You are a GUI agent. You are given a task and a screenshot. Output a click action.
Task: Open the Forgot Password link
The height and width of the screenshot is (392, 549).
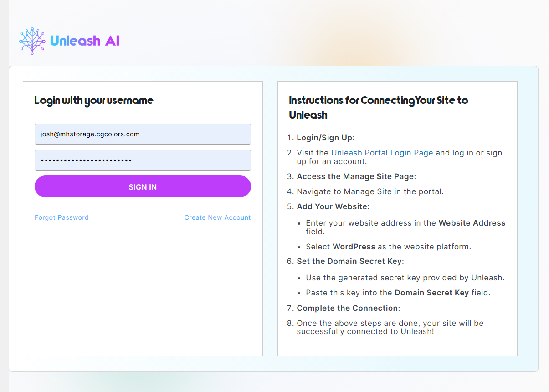62,217
